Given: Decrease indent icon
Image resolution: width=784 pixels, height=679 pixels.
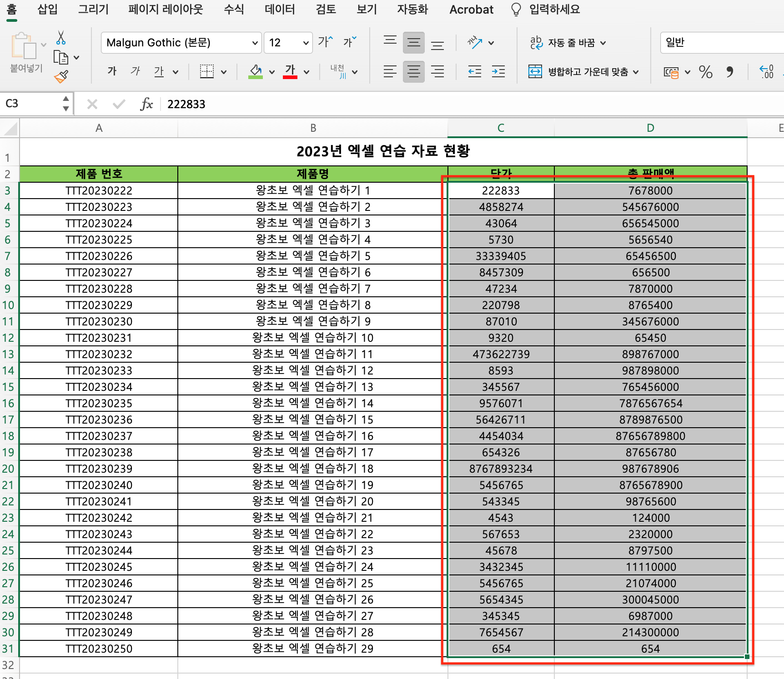Looking at the screenshot, I should point(475,72).
